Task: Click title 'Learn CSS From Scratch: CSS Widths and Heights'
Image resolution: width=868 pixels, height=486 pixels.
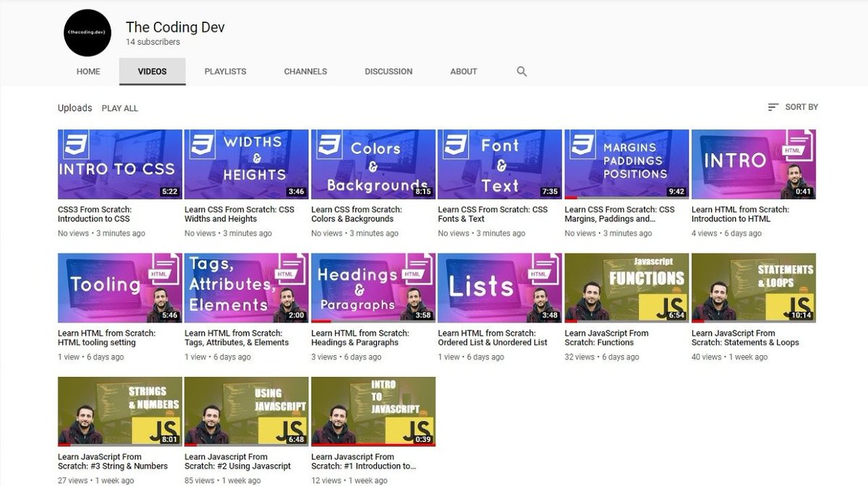Action: 239,214
